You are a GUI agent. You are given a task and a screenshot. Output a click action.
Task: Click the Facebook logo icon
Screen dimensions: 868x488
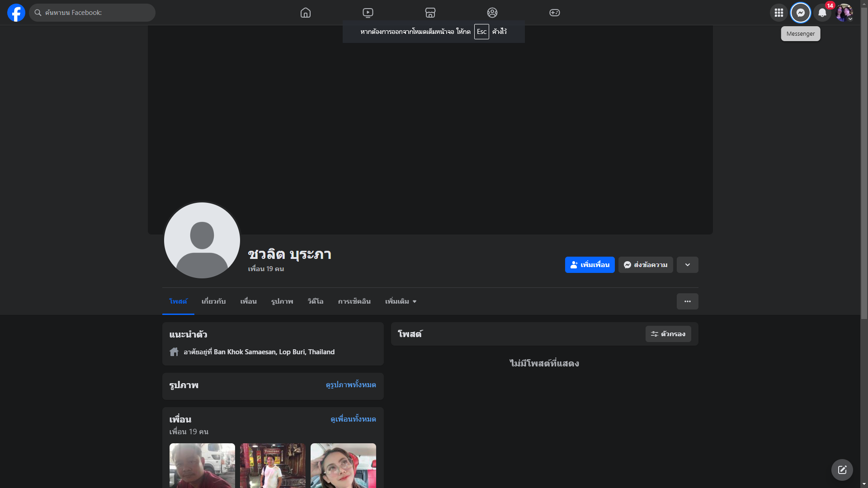point(16,13)
